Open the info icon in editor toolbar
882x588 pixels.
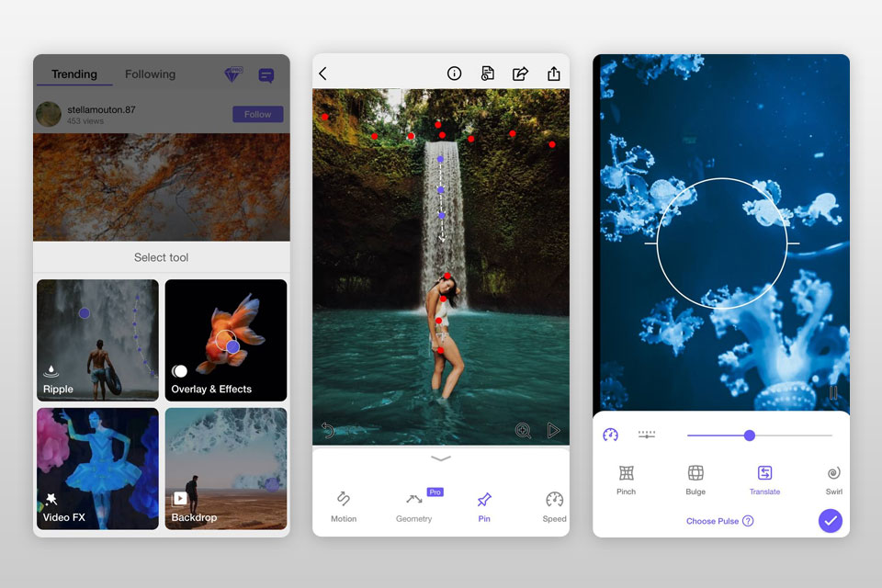(x=454, y=73)
